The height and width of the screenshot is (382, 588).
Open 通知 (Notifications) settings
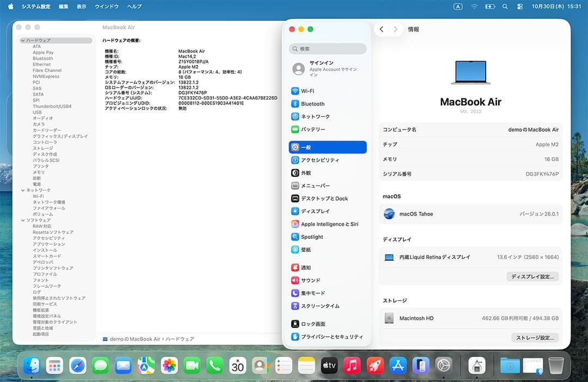[308, 267]
